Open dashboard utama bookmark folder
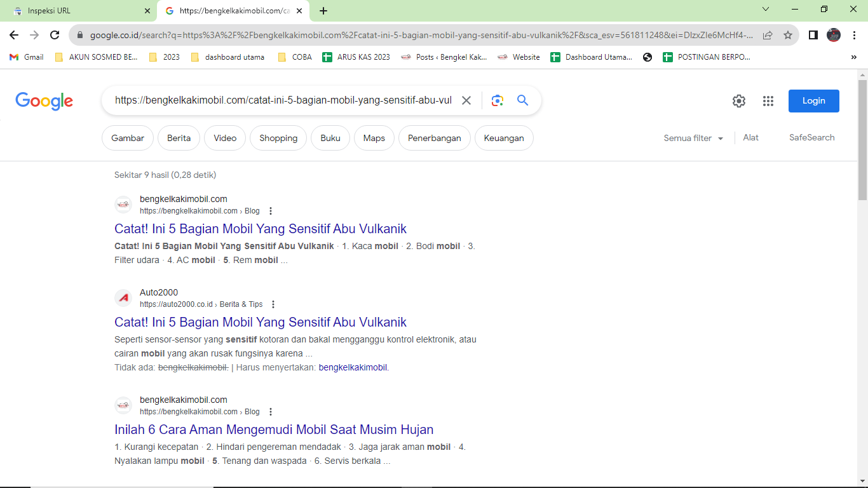 click(x=227, y=57)
